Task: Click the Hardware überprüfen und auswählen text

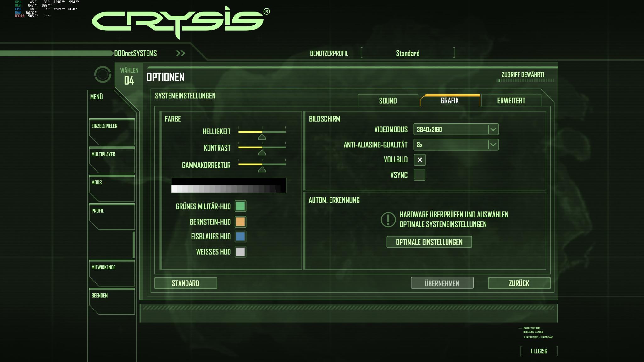Action: 454,215
